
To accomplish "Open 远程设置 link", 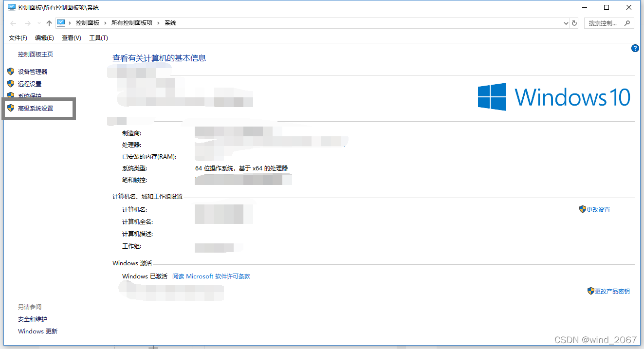I will (x=30, y=84).
